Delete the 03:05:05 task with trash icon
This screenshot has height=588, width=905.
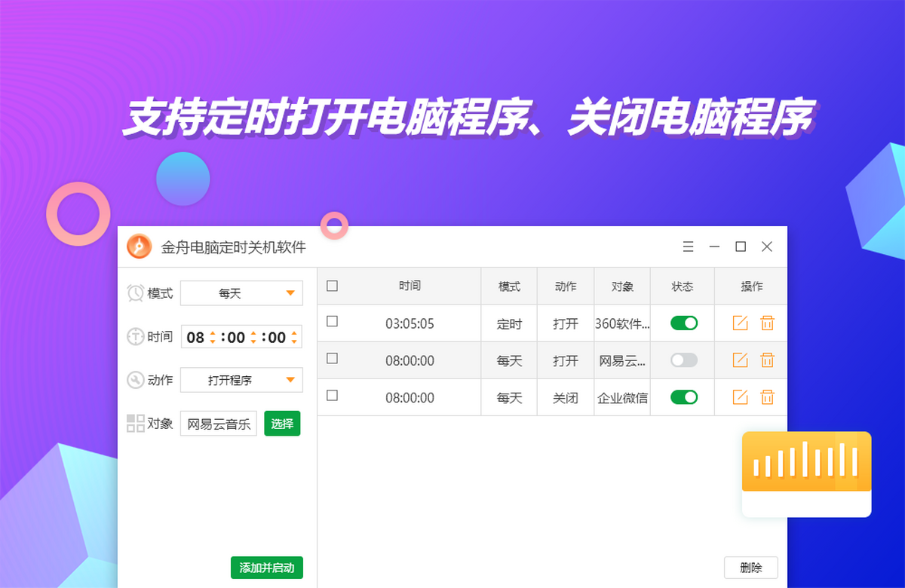(x=767, y=323)
